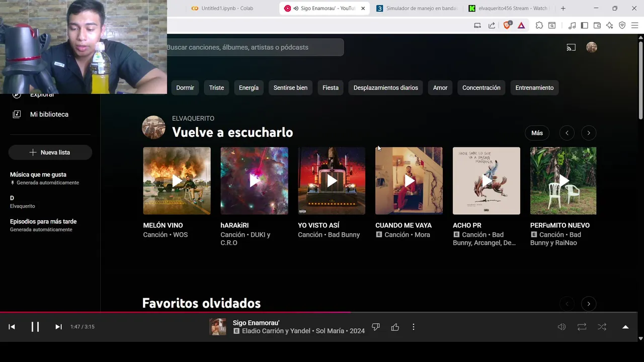The width and height of the screenshot is (644, 362).
Task: Select the Triste mood chip
Action: click(x=216, y=87)
